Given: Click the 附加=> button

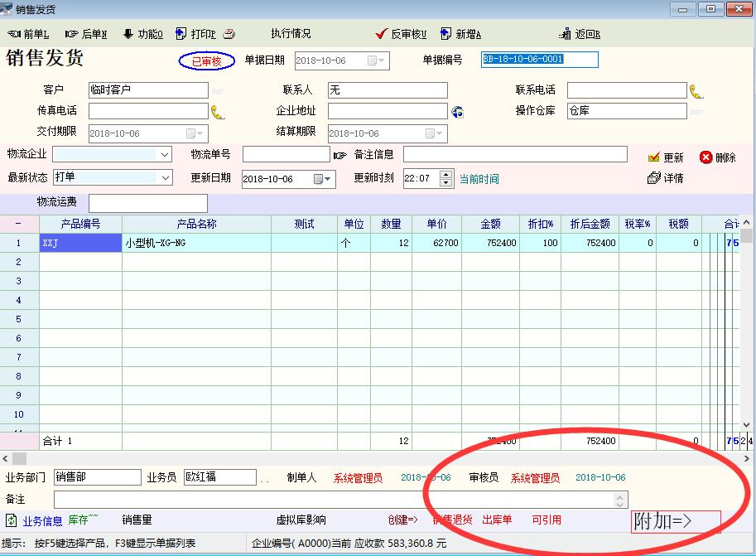Looking at the screenshot, I should (675, 521).
